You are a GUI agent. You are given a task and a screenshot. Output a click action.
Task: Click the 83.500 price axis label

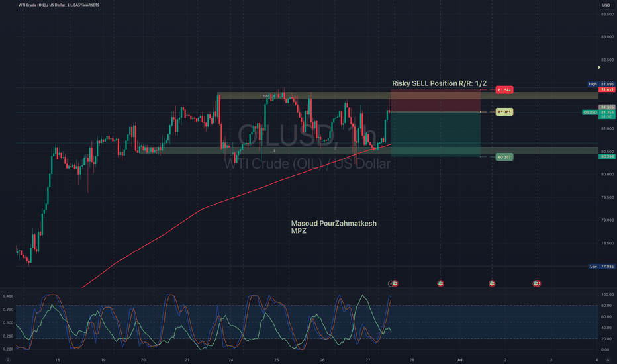[607, 14]
